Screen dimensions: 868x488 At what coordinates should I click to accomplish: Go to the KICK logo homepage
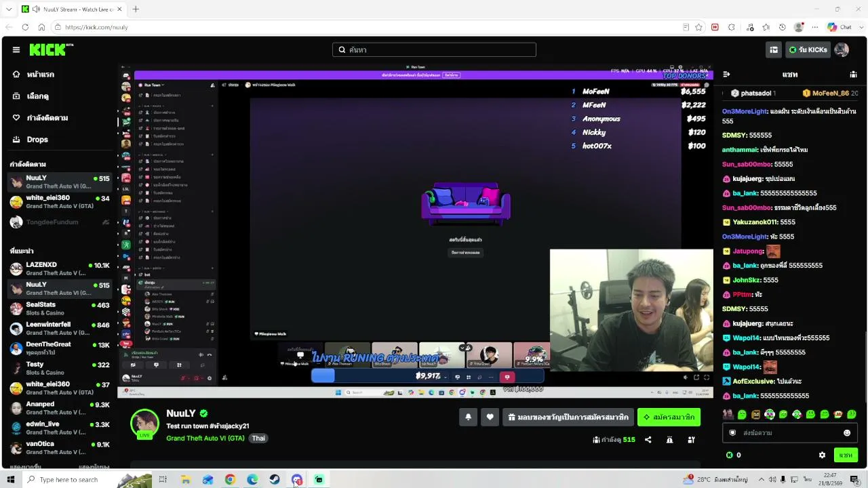click(52, 49)
